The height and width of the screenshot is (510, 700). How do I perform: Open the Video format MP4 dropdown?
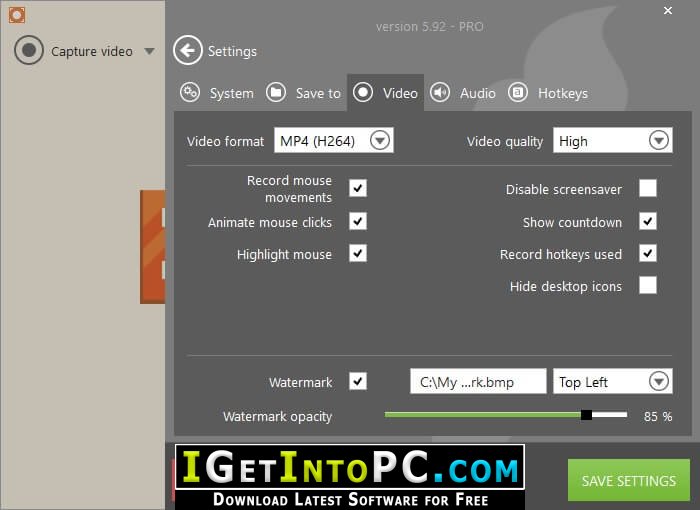tap(379, 141)
